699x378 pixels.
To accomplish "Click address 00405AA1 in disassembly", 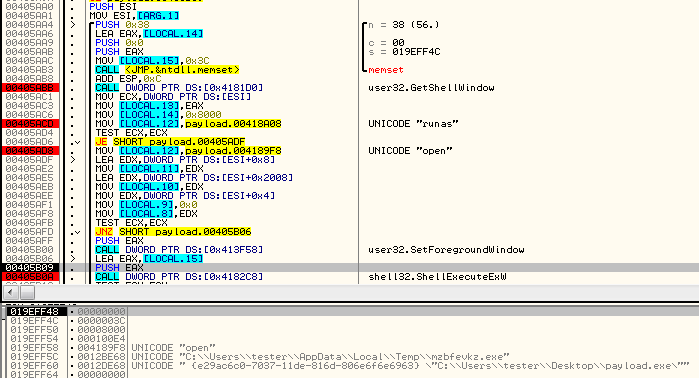I will pos(29,16).
